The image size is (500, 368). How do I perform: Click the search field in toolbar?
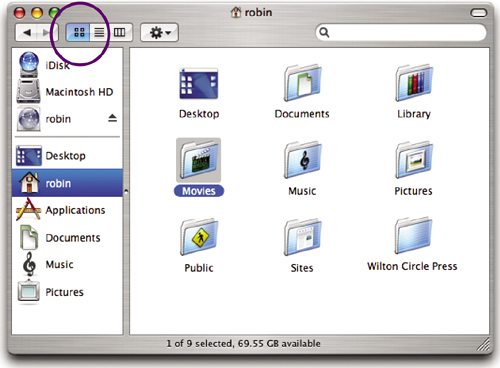pos(401,32)
